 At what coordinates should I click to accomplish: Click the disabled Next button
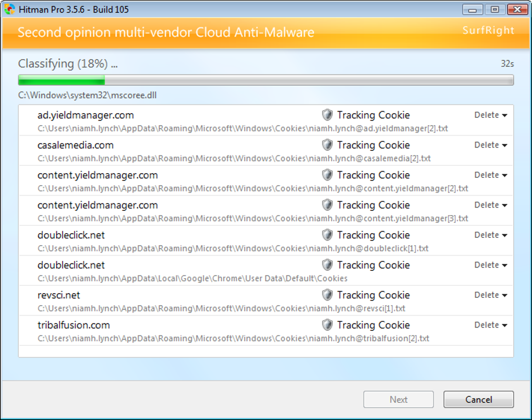point(398,399)
